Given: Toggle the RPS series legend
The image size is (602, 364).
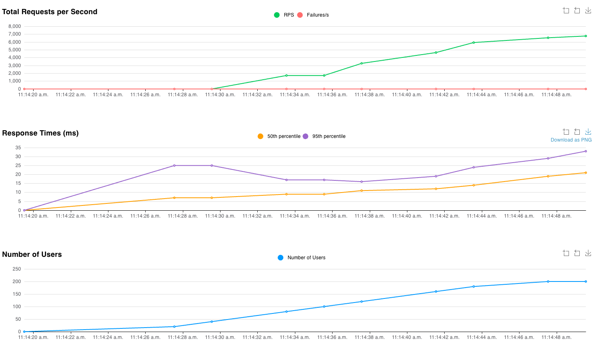Looking at the screenshot, I should [x=284, y=15].
